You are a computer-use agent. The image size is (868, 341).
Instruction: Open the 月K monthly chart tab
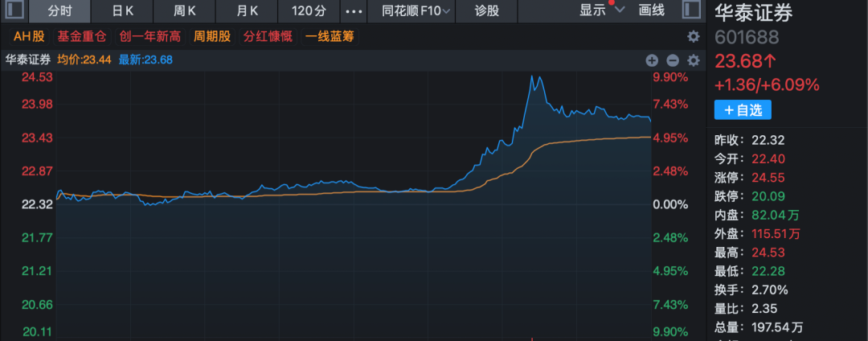tap(248, 10)
